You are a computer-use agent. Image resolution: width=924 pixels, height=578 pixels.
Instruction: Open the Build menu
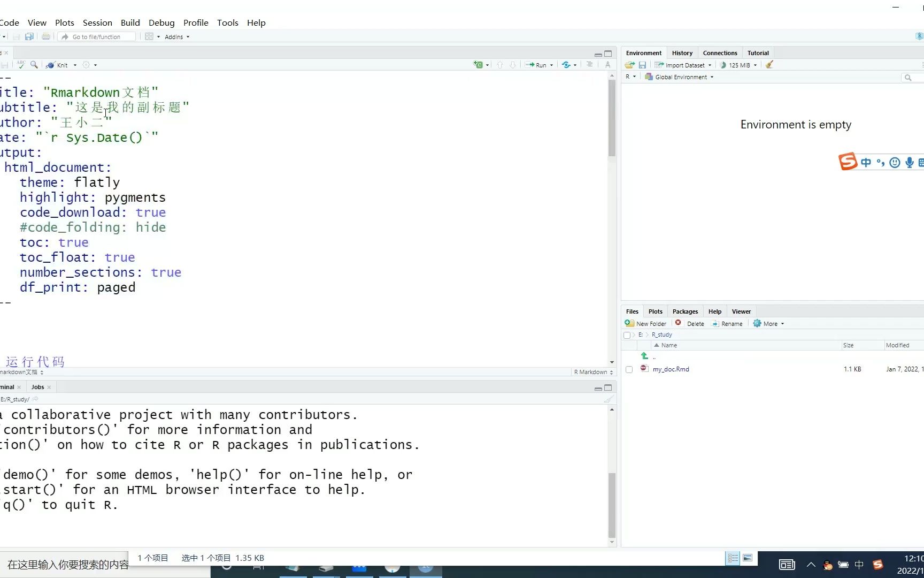tap(130, 22)
